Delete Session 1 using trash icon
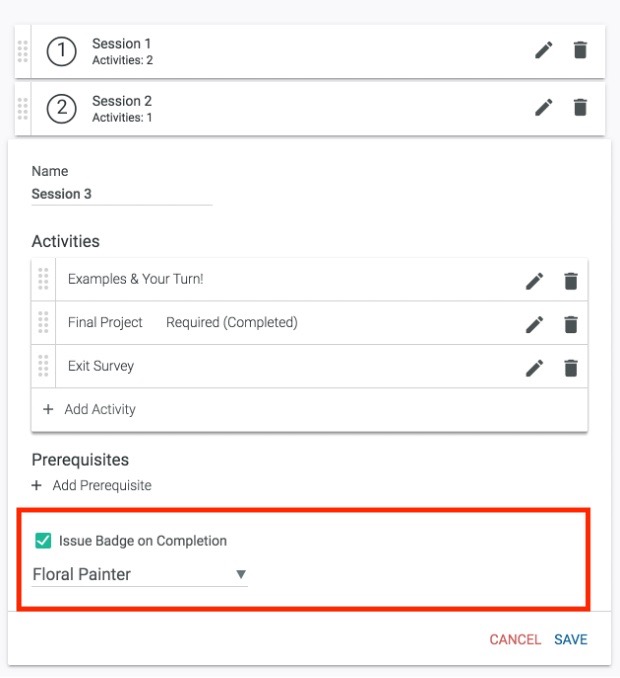Screen dimensions: 620x678 tap(580, 50)
